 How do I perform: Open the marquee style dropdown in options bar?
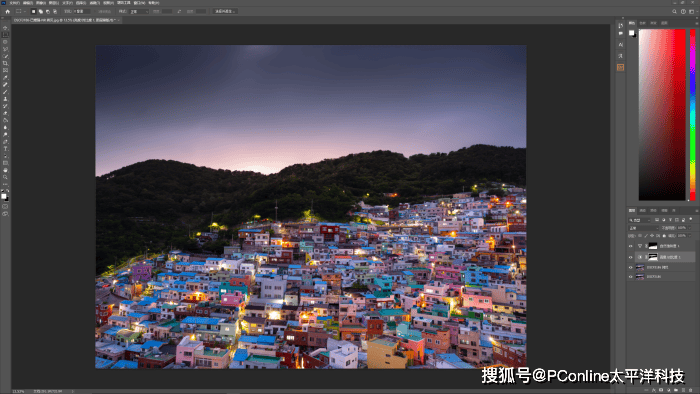point(139,11)
